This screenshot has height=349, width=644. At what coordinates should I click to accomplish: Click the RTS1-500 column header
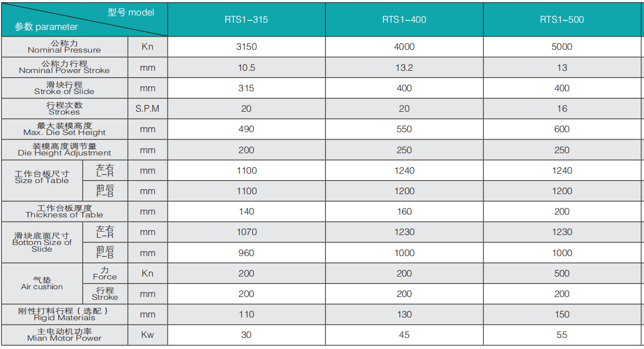pos(562,19)
